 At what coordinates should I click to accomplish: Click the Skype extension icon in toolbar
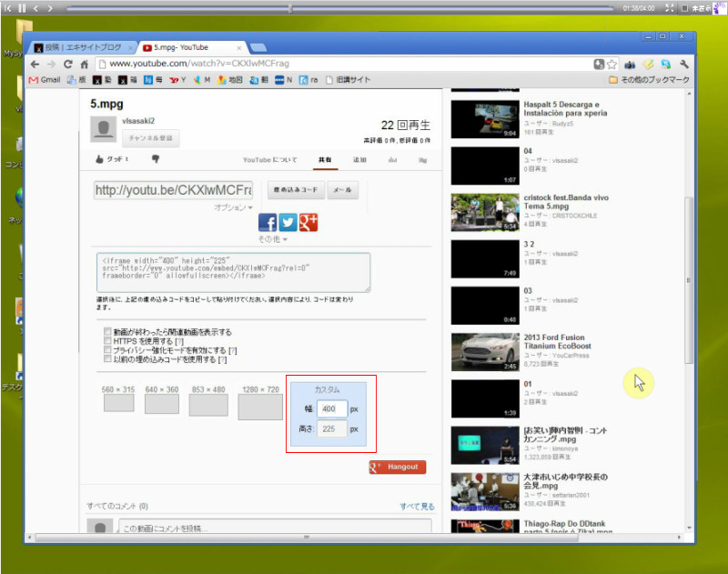(x=666, y=64)
